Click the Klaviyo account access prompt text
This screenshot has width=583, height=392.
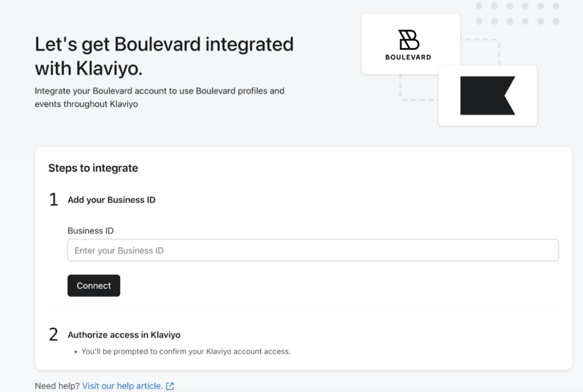[x=186, y=352]
